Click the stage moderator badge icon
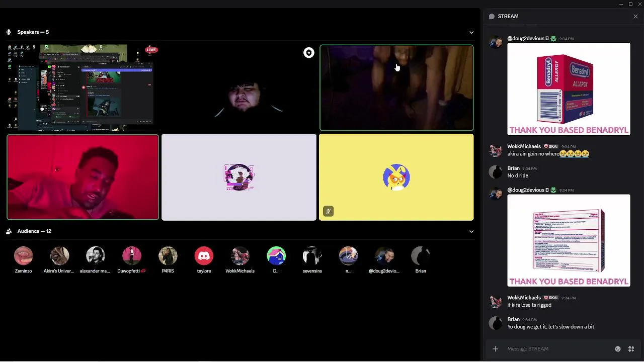 (309, 53)
